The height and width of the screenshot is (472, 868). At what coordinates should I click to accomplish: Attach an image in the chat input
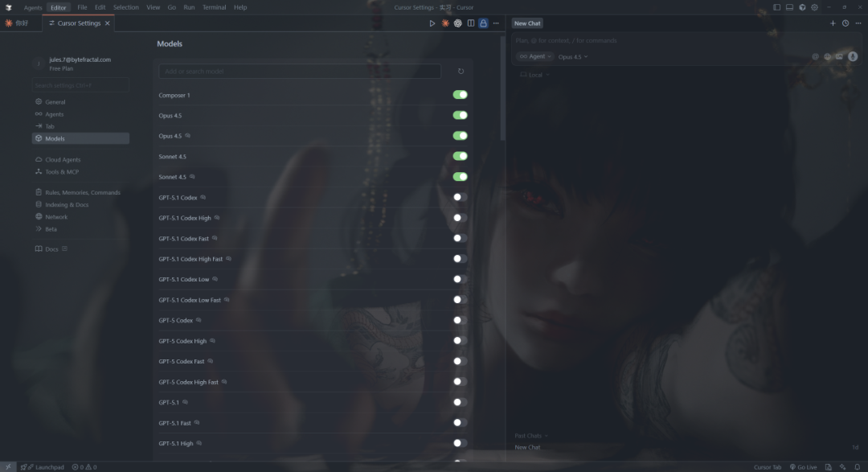tap(839, 56)
